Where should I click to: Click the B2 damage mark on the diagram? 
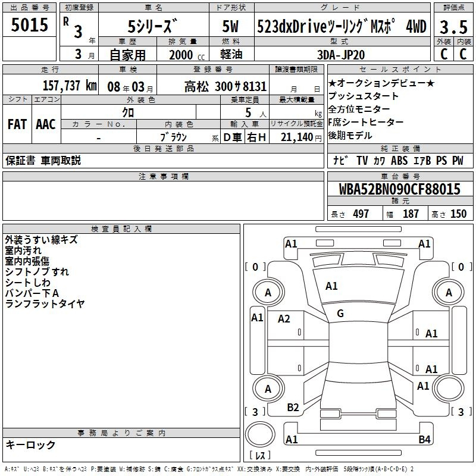tap(293, 408)
